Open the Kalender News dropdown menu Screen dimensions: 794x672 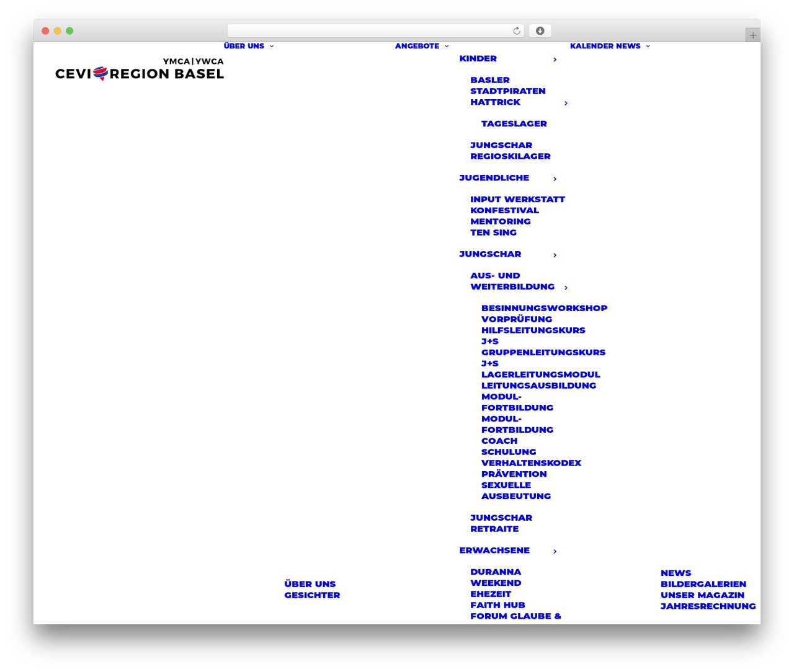[610, 46]
